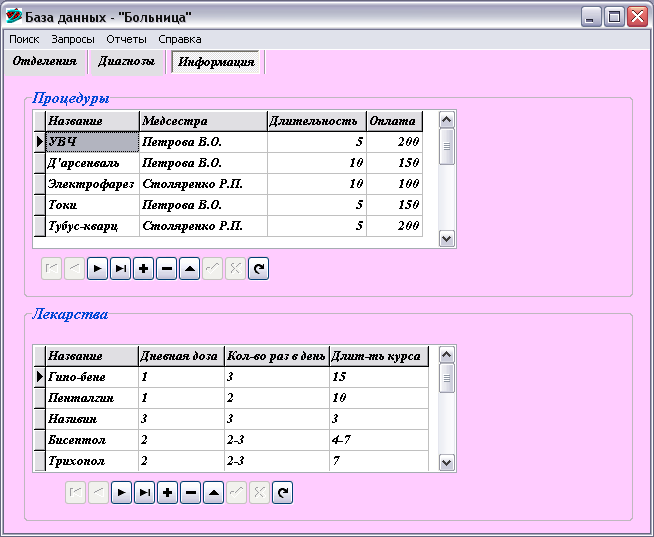
Task: Click Петрова В.О. in Токи row
Action: 203,205
